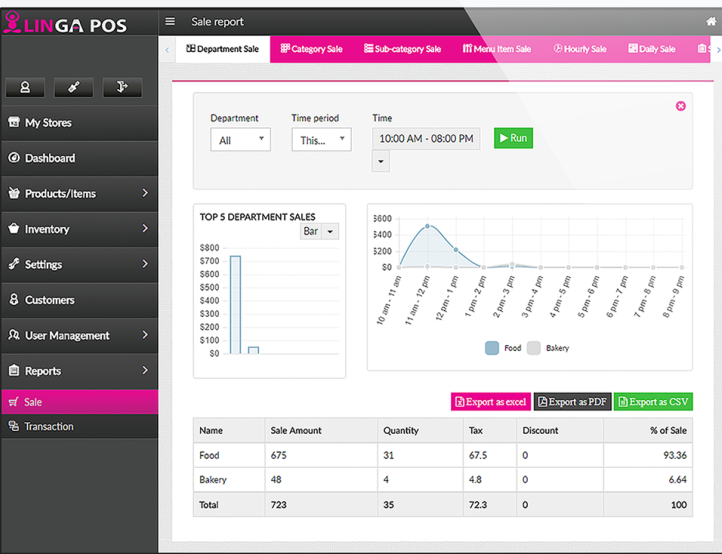Open the user profile icon button

pyautogui.click(x=25, y=87)
